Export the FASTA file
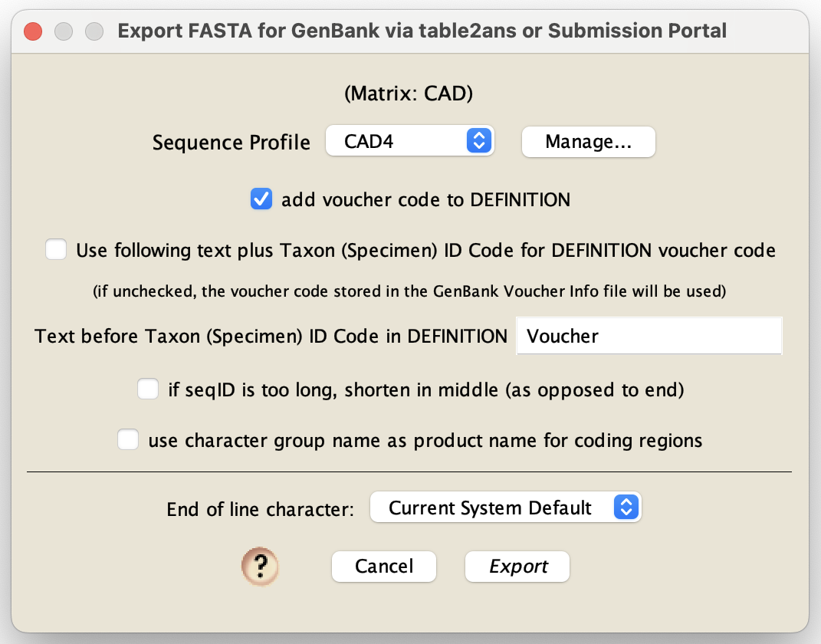This screenshot has height=644, width=821. [x=517, y=567]
